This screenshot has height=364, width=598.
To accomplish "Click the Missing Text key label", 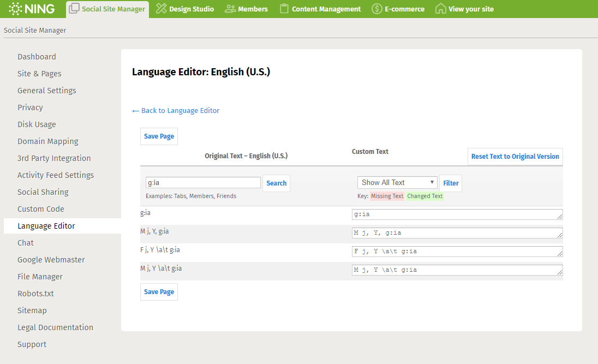I will pos(387,196).
